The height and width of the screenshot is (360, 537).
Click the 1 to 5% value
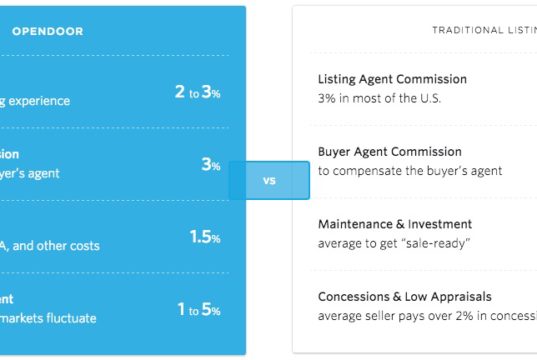(x=199, y=310)
